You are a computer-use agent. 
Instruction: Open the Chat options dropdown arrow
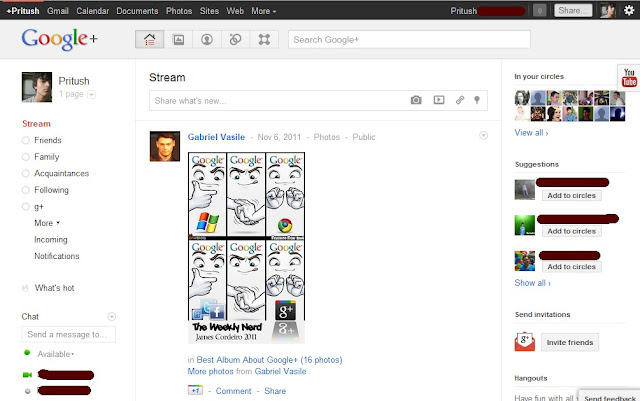pyautogui.click(x=111, y=316)
